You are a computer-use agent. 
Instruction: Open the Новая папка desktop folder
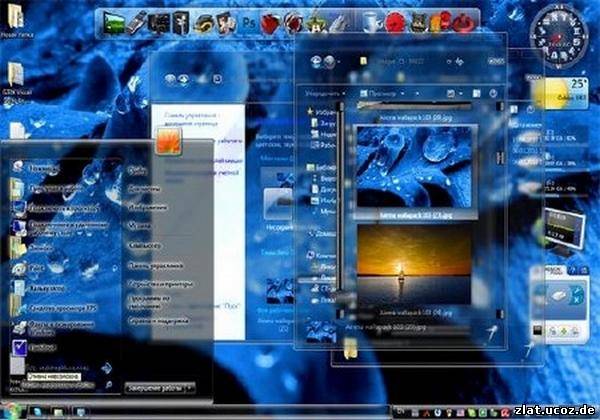(16, 20)
